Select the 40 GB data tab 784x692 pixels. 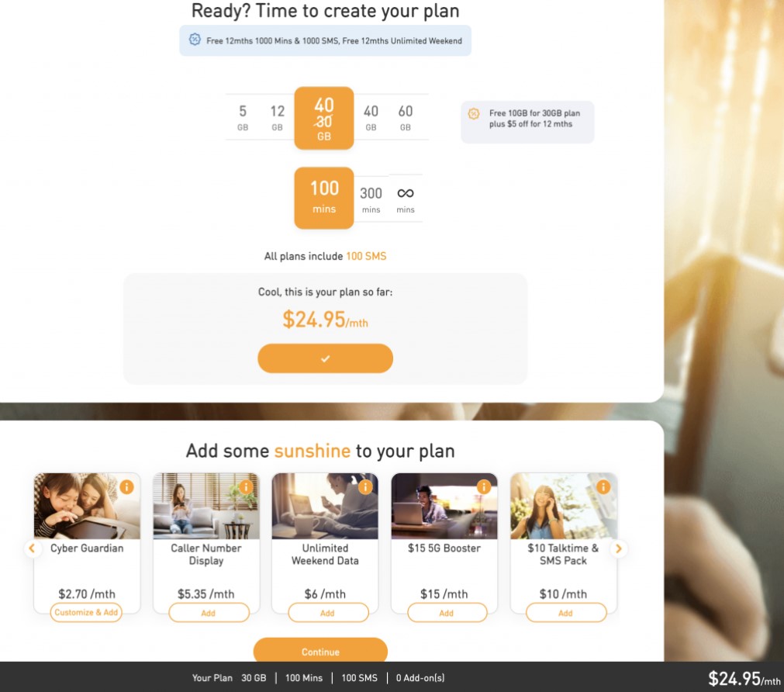pyautogui.click(x=371, y=118)
